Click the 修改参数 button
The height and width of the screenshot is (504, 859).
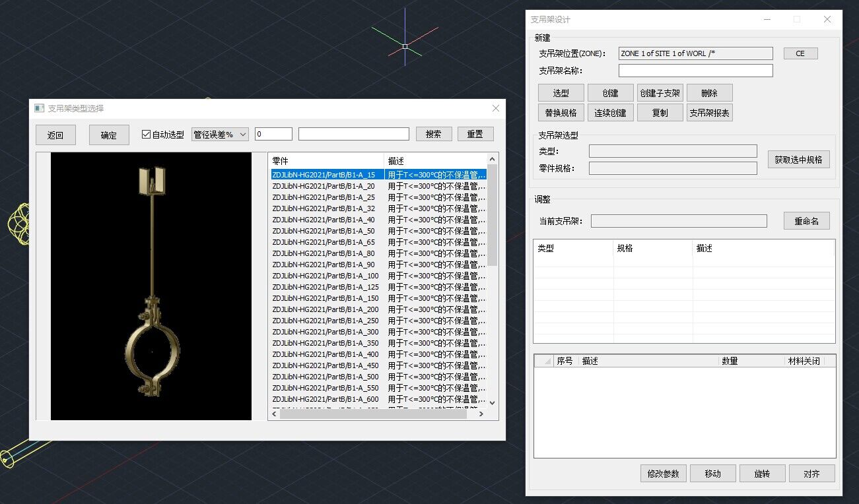pyautogui.click(x=663, y=474)
